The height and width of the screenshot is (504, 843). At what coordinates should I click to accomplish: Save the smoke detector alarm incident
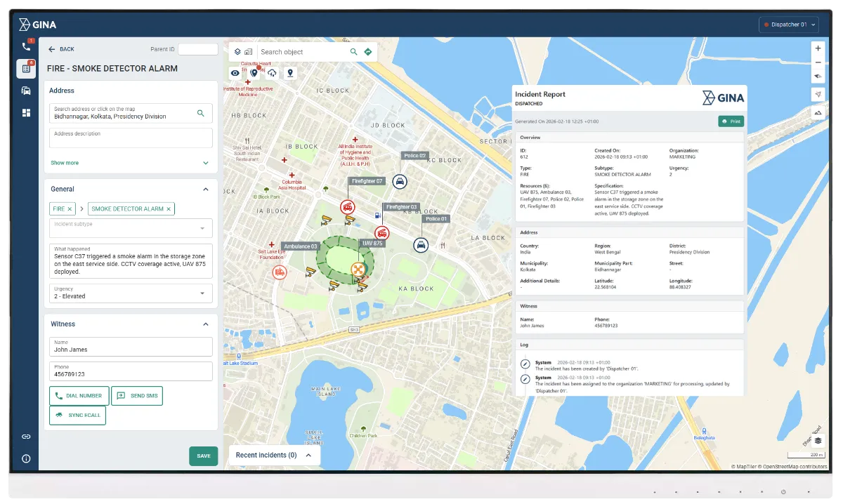coord(203,456)
